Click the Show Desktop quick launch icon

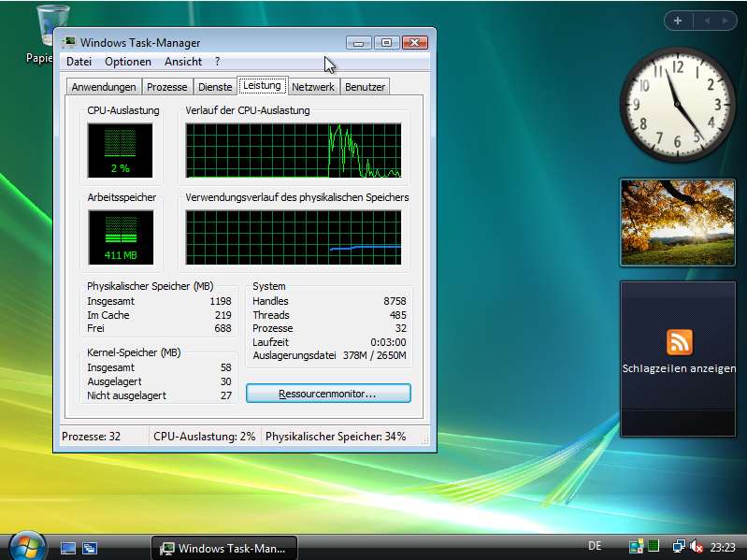[68, 548]
